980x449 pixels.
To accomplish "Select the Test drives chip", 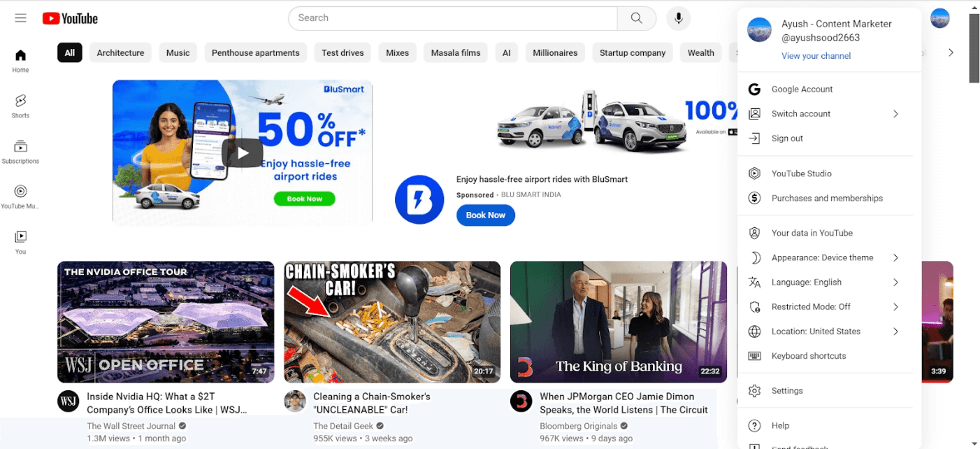I will tap(343, 52).
